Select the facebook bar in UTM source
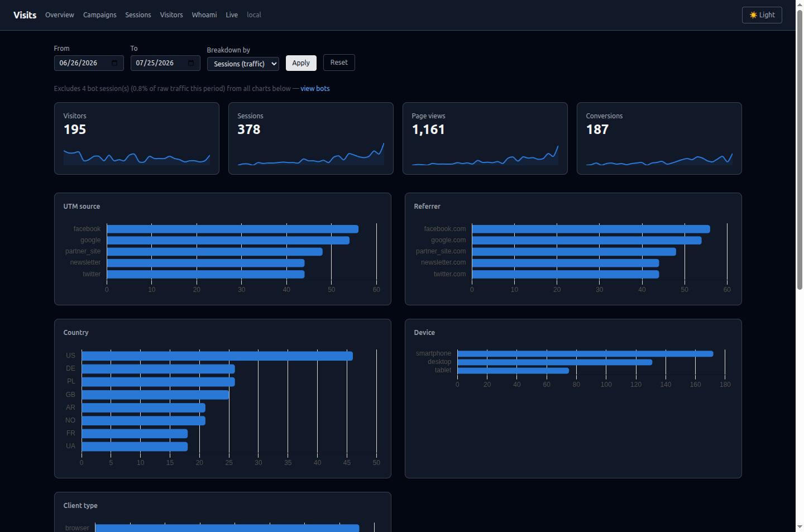 [x=233, y=229]
